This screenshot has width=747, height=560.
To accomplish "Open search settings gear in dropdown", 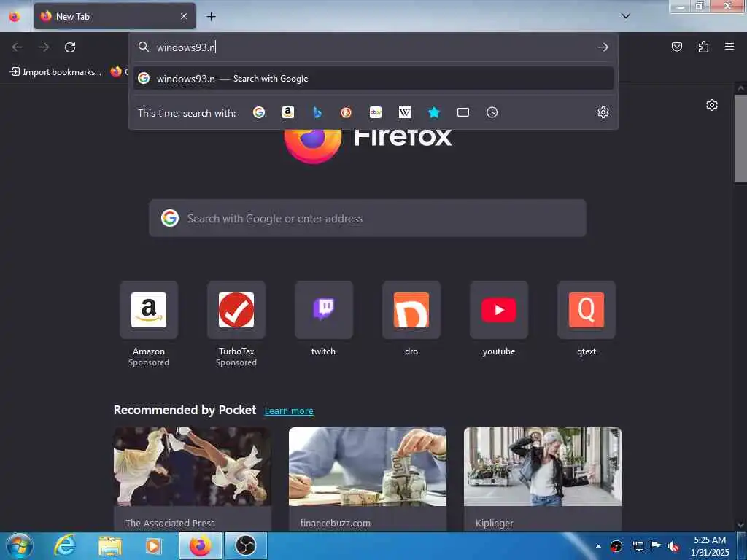I will (x=603, y=112).
